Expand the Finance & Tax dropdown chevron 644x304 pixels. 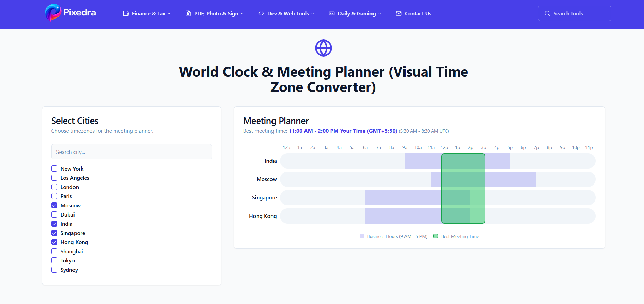coord(169,14)
